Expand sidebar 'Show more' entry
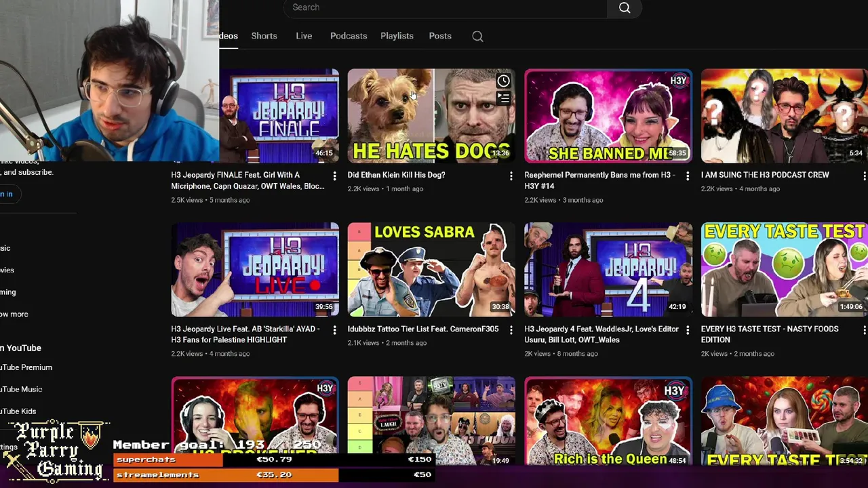868x488 pixels. coord(14,314)
